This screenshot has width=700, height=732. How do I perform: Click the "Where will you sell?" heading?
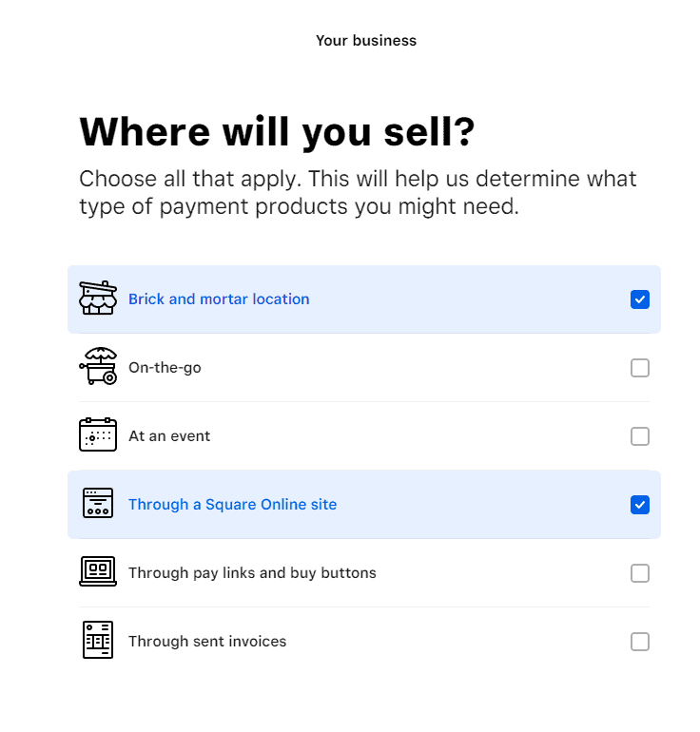[x=277, y=132]
